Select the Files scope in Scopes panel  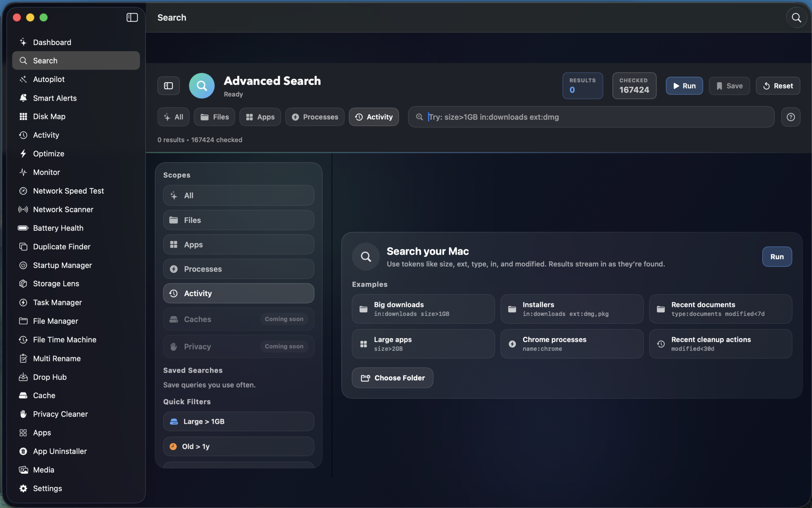pos(239,220)
